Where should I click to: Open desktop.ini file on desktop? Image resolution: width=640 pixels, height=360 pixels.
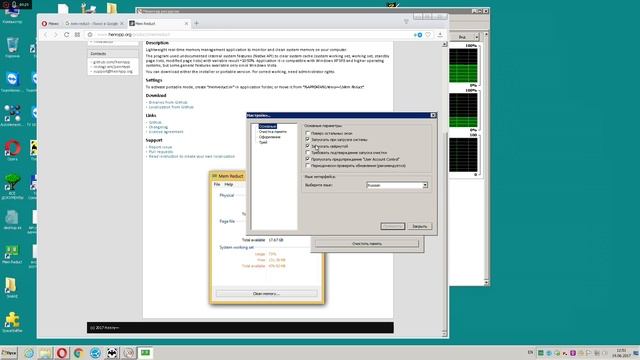pyautogui.click(x=12, y=220)
